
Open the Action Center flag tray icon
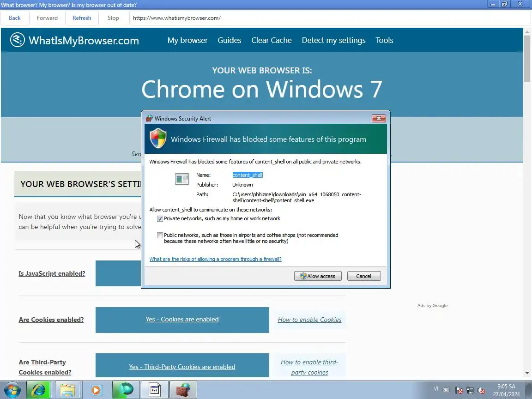(x=459, y=390)
